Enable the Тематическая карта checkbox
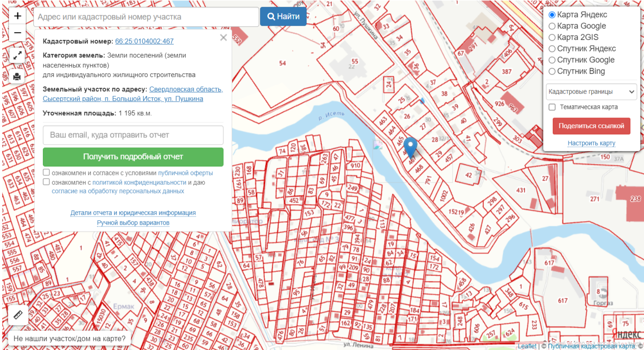Viewport: 644px width, 350px height. 552,107
